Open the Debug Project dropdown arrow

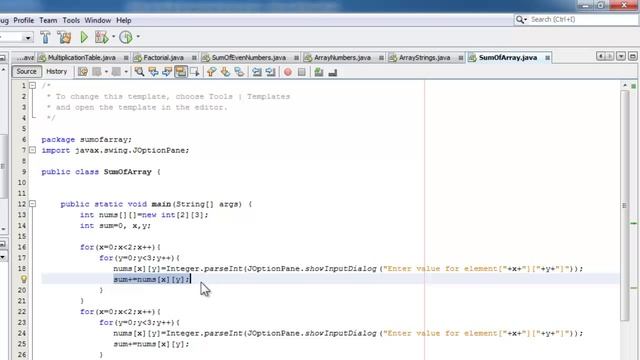coord(113,37)
